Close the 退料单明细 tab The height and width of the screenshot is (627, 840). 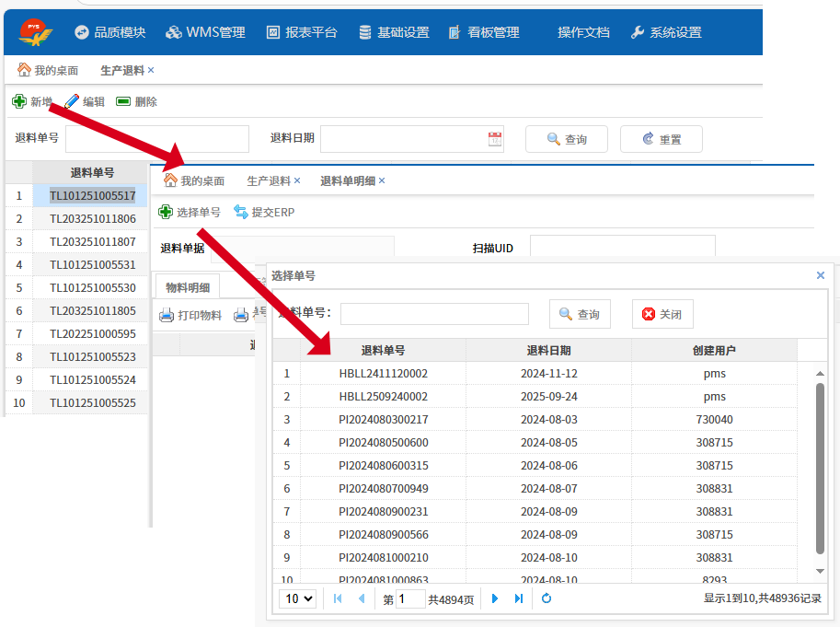click(x=382, y=180)
